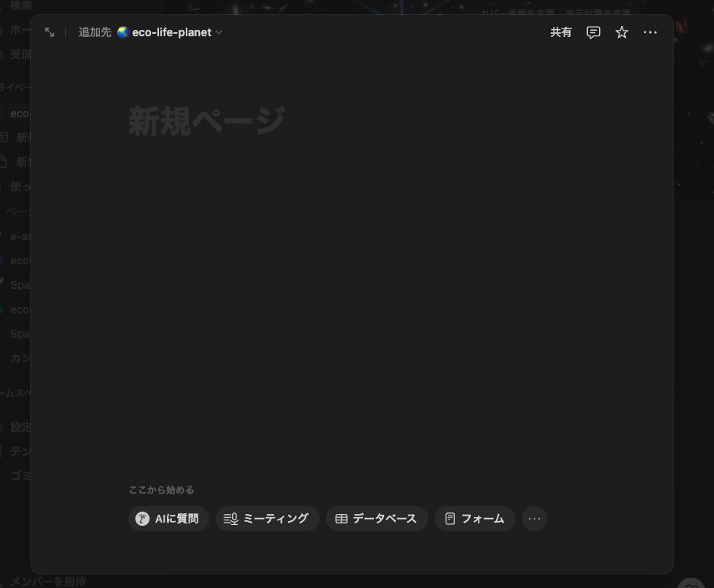The image size is (714, 588).
Task: Click the 新規ページ title field
Action: tap(207, 121)
